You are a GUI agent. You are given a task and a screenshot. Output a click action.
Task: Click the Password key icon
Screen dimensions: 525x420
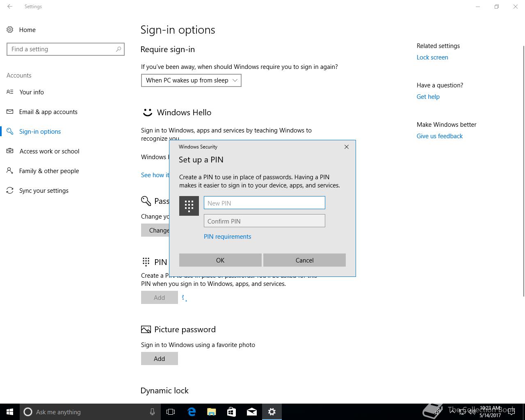pos(146,201)
